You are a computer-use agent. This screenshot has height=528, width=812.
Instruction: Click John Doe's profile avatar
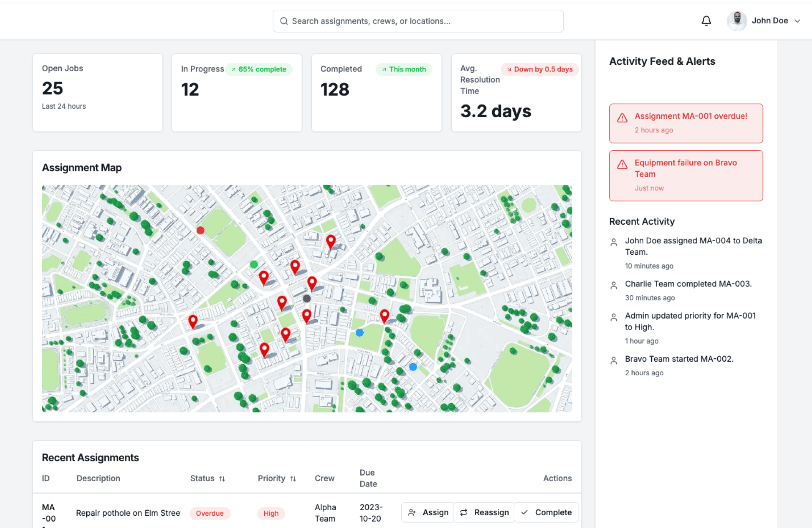[x=737, y=21]
